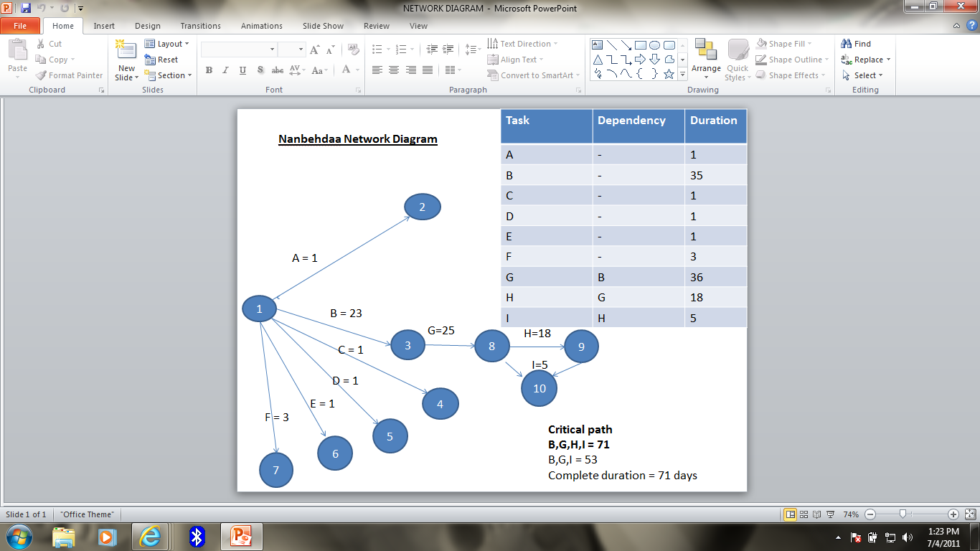Toggle Bold formatting

[209, 70]
